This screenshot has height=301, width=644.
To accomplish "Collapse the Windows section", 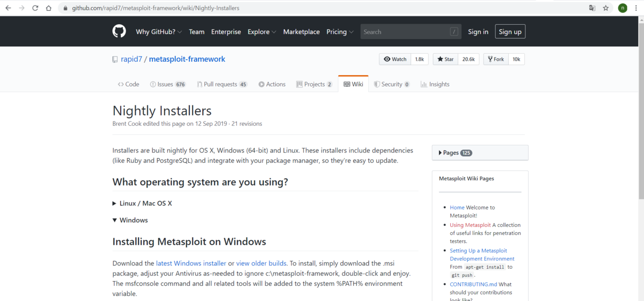I will [130, 220].
